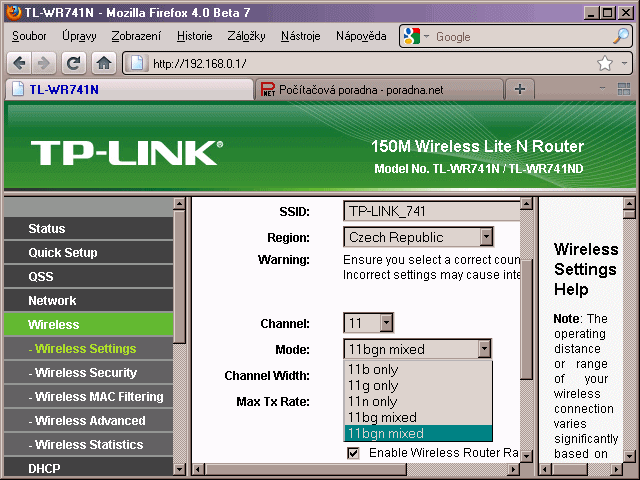Open the Home page icon
Screen dimensions: 640x480
tap(104, 63)
